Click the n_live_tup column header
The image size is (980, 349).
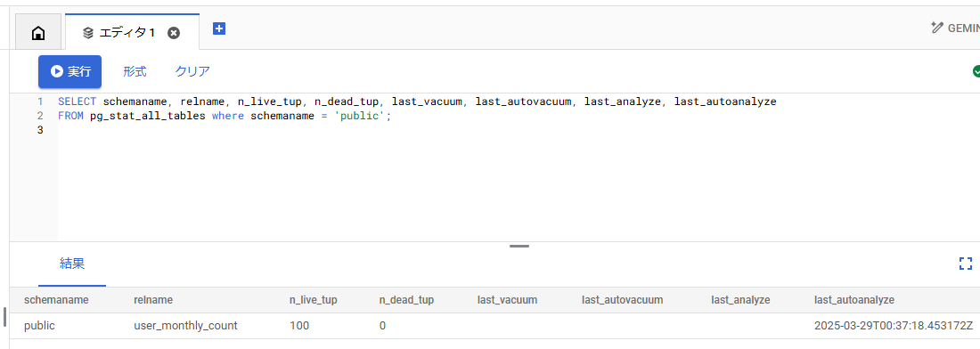click(x=313, y=300)
